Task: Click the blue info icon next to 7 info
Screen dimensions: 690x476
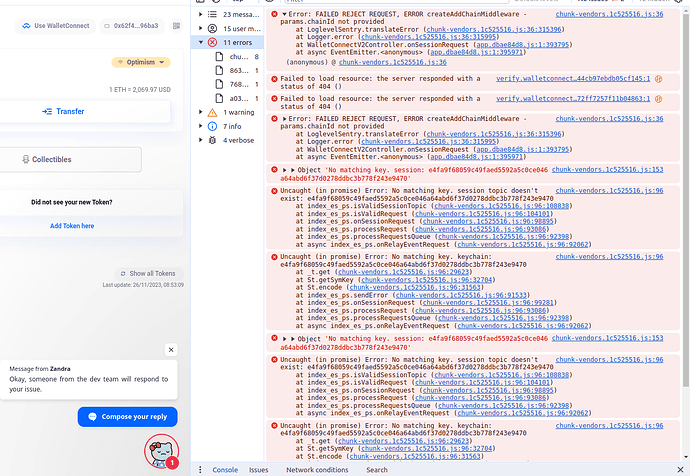Action: 212,126
